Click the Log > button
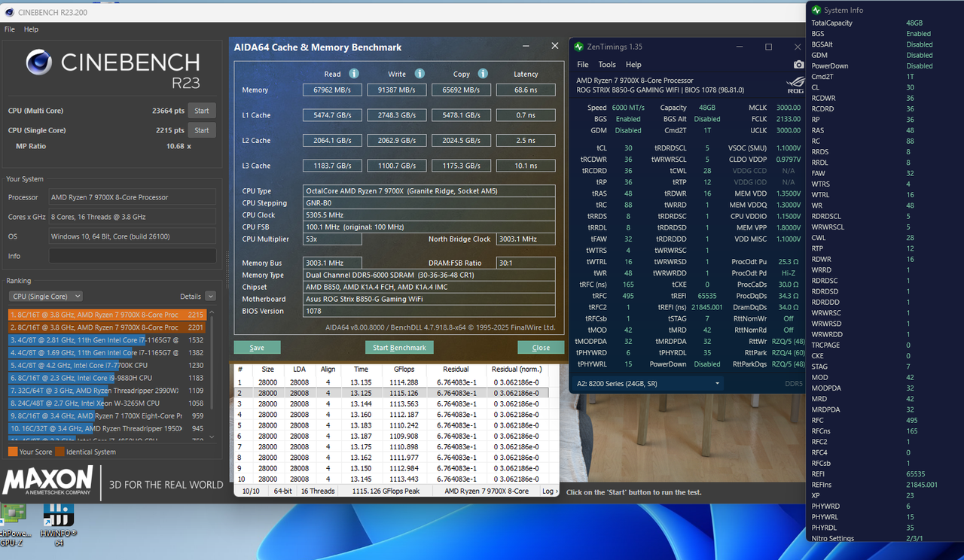 coord(550,491)
